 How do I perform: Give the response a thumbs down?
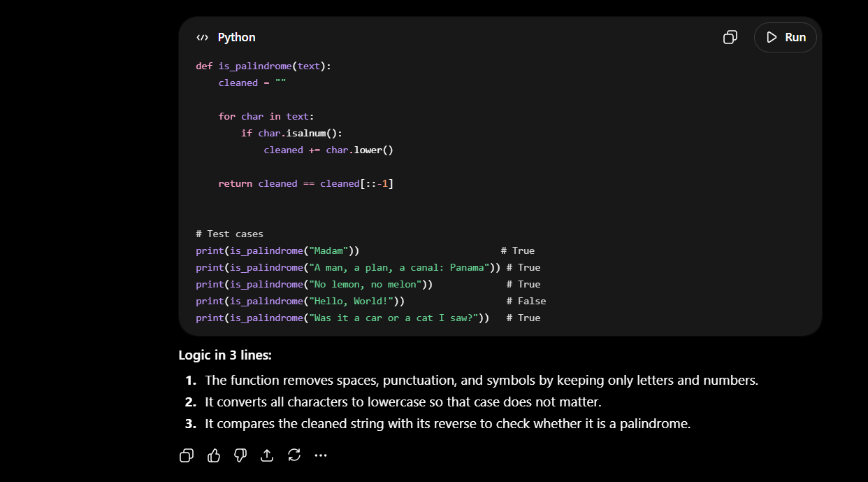240,455
